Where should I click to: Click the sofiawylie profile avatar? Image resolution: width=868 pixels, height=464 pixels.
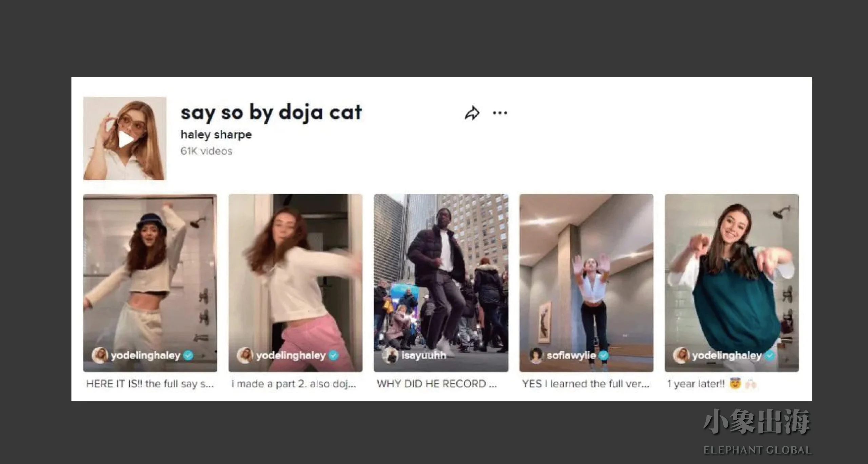pos(536,355)
